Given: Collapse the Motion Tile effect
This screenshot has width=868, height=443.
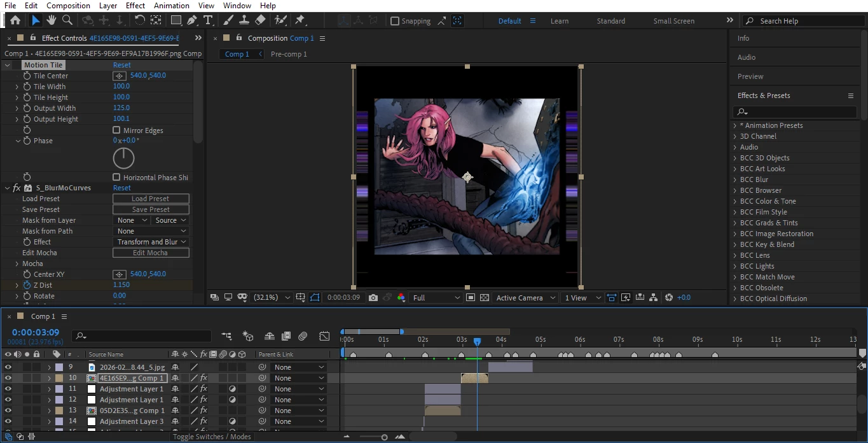Looking at the screenshot, I should click(x=8, y=65).
